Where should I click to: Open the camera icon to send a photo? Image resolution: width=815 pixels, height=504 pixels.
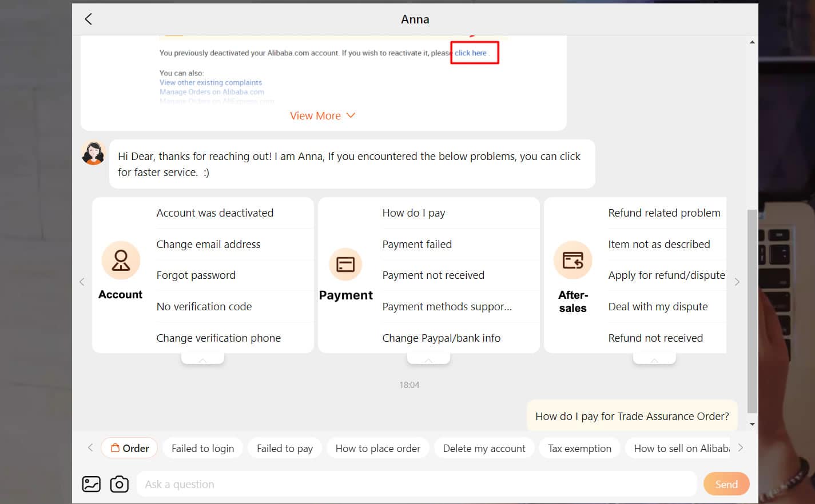pos(120,483)
